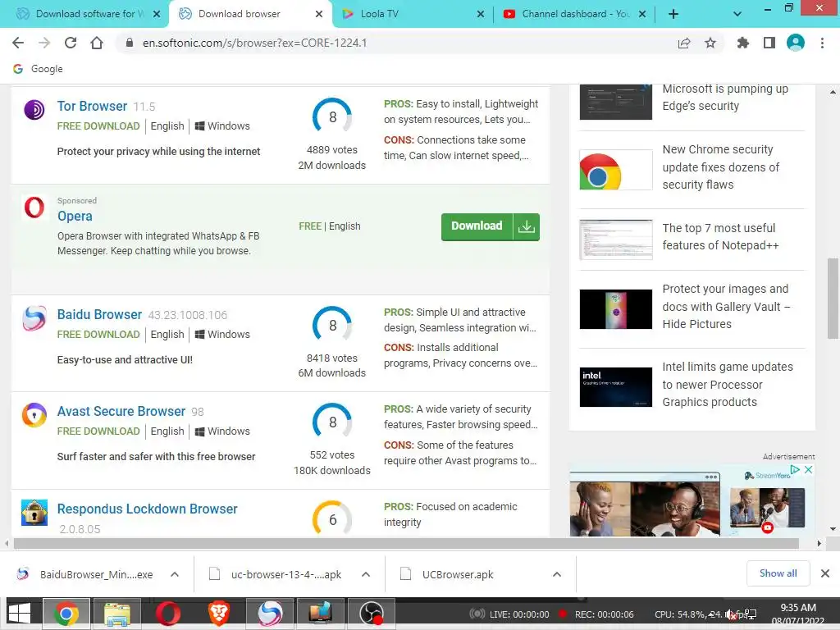Image resolution: width=840 pixels, height=630 pixels.
Task: Open a new tab with plus button
Action: [x=673, y=14]
